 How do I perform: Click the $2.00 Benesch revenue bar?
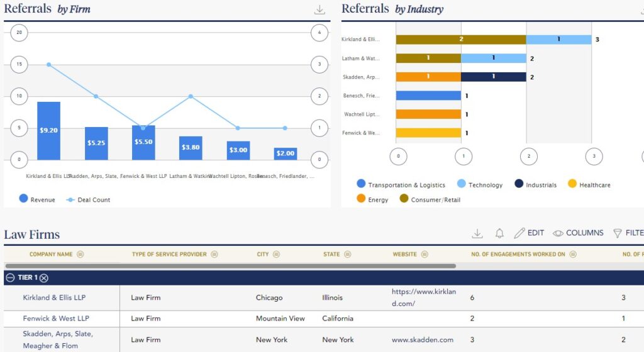286,154
